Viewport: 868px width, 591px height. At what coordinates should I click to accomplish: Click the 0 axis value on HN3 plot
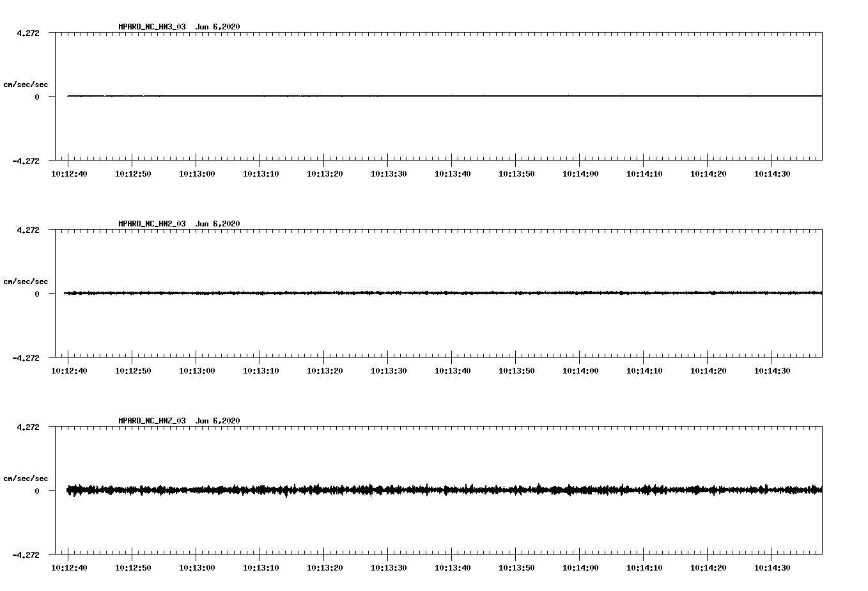(37, 97)
